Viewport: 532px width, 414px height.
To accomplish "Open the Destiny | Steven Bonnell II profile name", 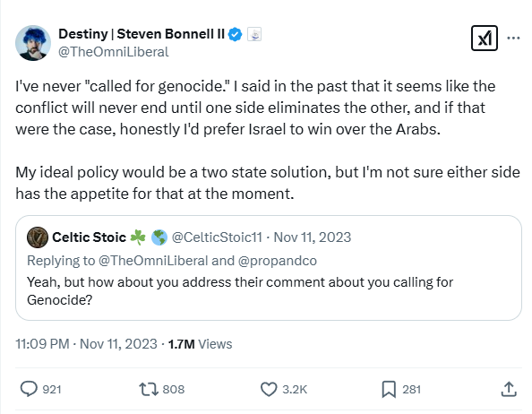I will click(142, 34).
